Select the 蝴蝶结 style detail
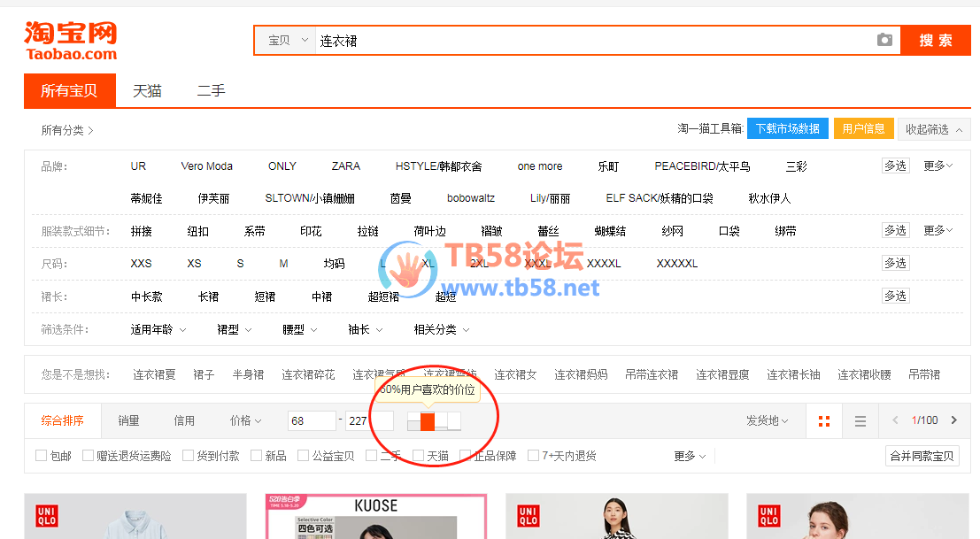This screenshot has height=539, width=980. click(x=610, y=231)
